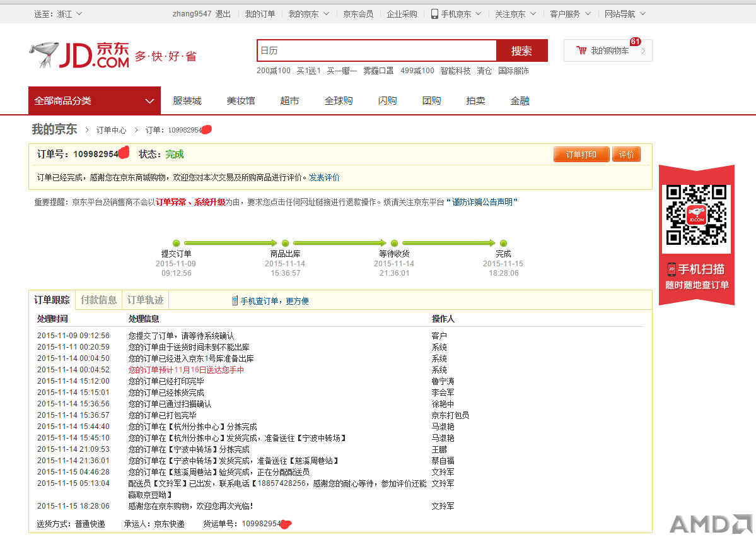Click the 您的订单已打包完毕 tracking entry
756x537 pixels.
163,415
